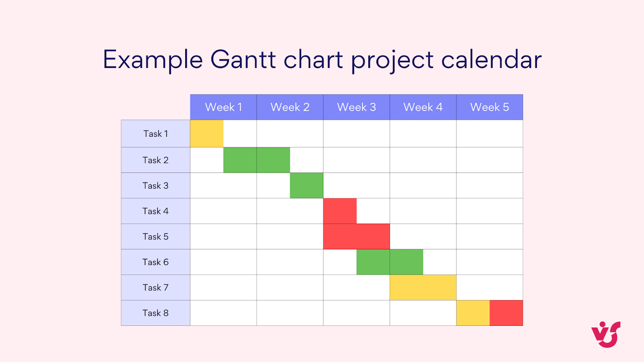
Task: Select the yellow bar in Task 7 row
Action: (423, 288)
